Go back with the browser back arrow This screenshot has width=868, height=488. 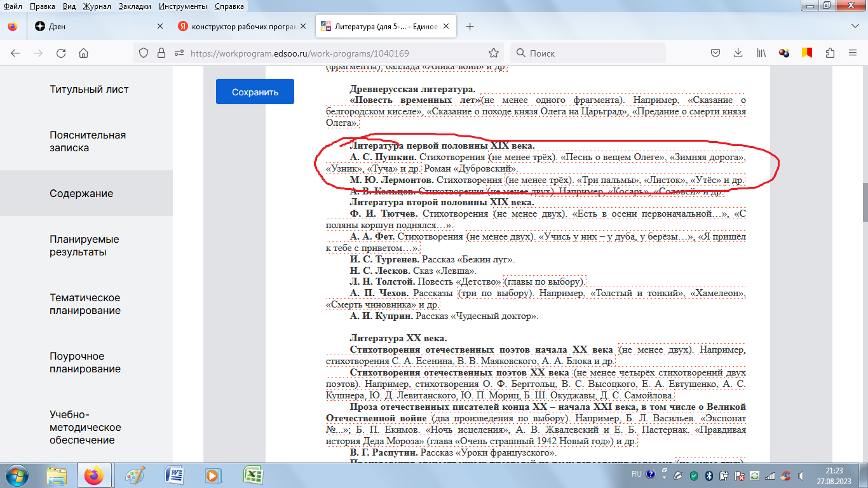pos(15,53)
